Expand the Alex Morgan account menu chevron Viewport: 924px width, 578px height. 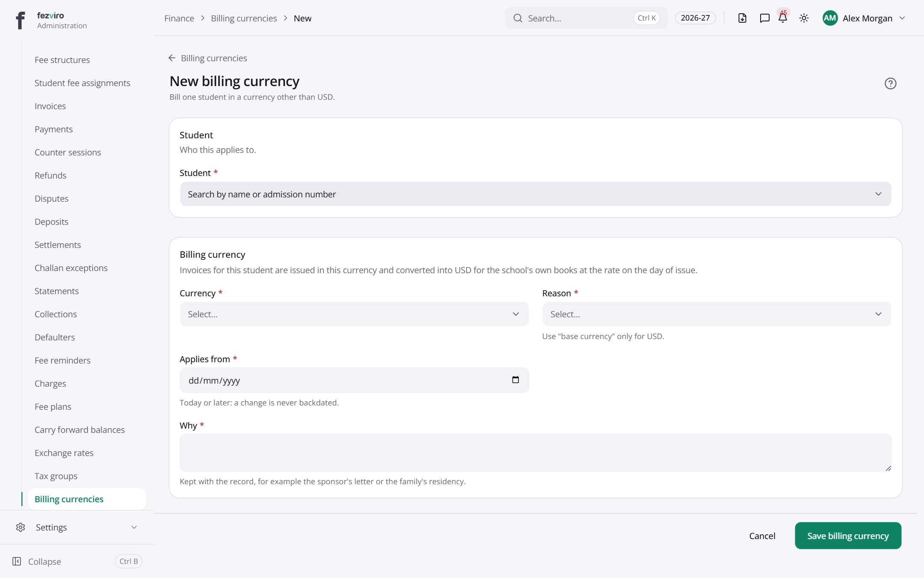[x=902, y=18]
